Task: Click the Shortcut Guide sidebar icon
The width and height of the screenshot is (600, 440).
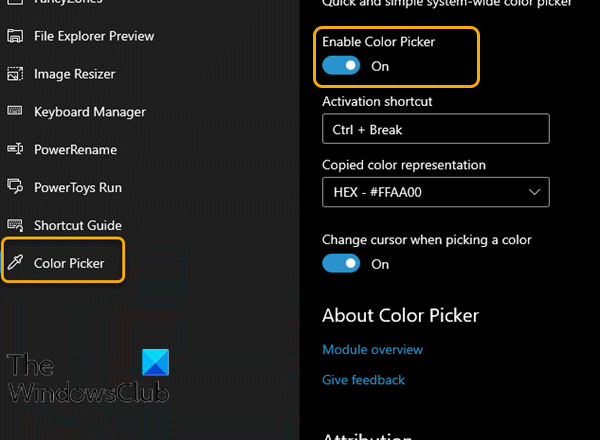Action: (x=15, y=225)
